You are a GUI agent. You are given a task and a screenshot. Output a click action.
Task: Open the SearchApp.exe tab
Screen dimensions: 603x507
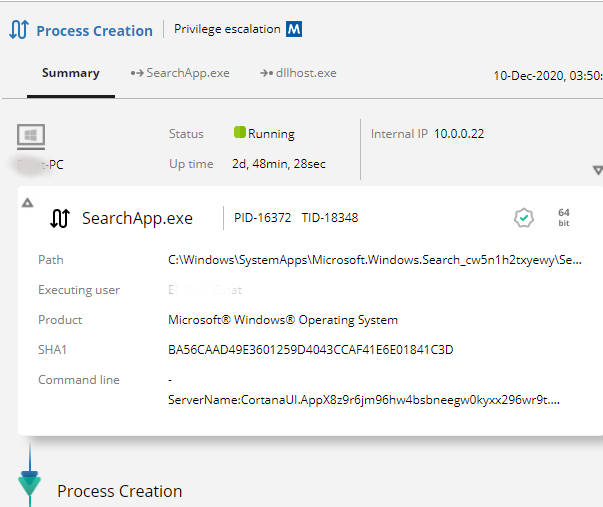click(x=180, y=73)
